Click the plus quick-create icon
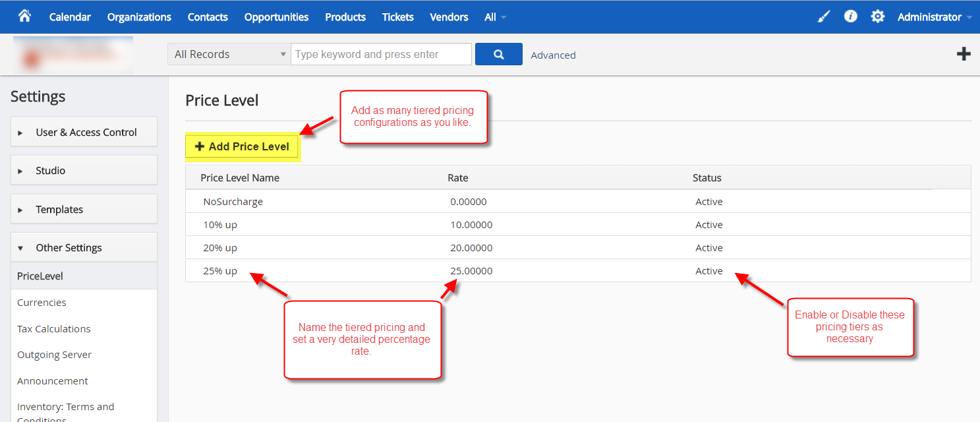980x422 pixels. [964, 54]
